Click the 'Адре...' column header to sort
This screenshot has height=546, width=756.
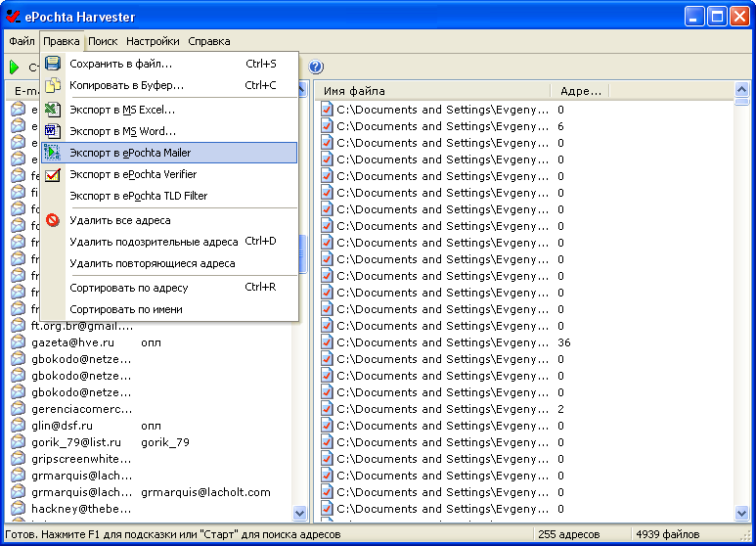coord(580,91)
